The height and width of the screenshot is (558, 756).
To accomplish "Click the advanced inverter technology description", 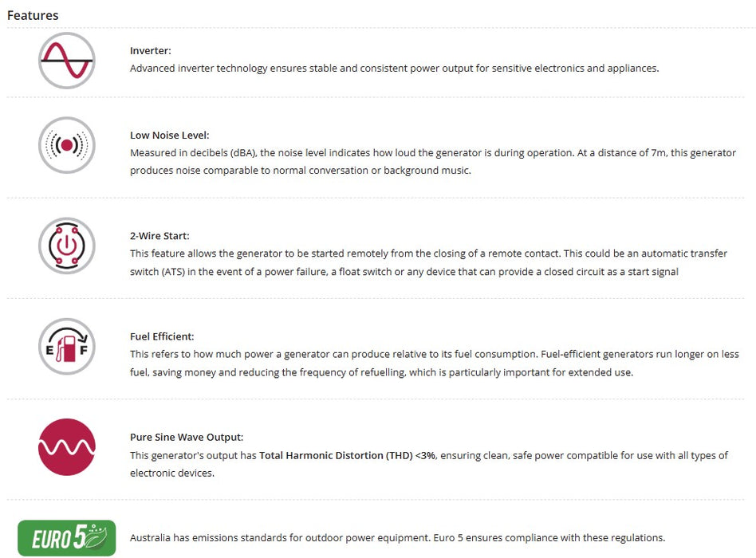I will tap(394, 69).
